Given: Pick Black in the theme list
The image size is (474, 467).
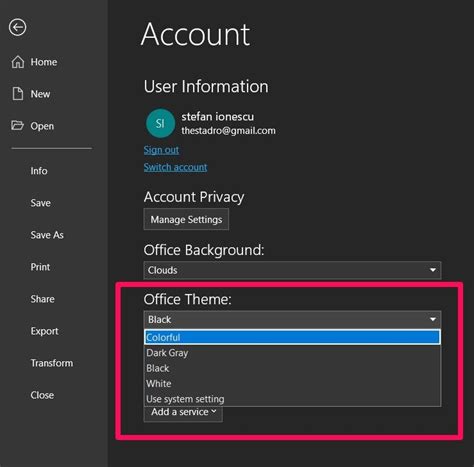Looking at the screenshot, I should coord(292,368).
